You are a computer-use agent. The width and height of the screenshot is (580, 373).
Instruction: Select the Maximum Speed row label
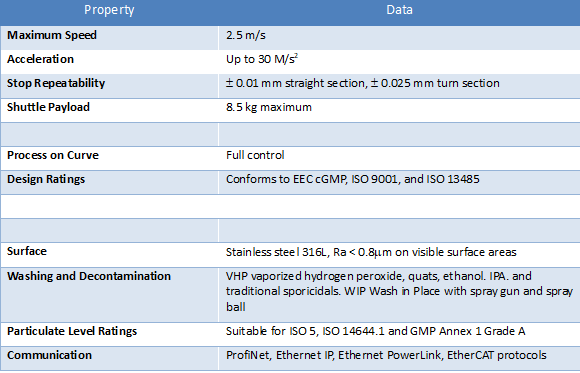click(52, 35)
